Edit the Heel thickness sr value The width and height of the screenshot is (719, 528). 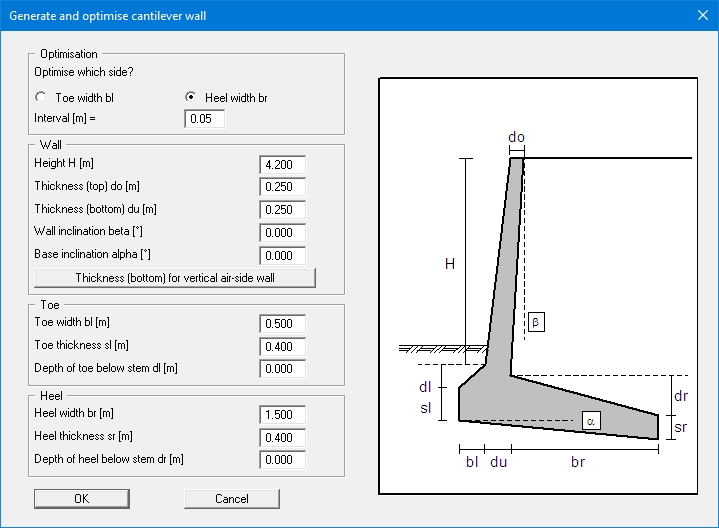click(282, 437)
